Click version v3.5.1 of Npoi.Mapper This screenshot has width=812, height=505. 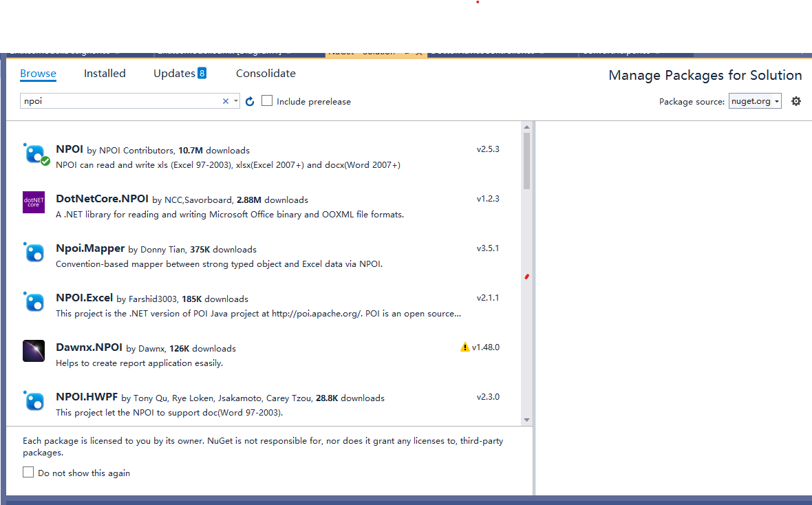(488, 248)
